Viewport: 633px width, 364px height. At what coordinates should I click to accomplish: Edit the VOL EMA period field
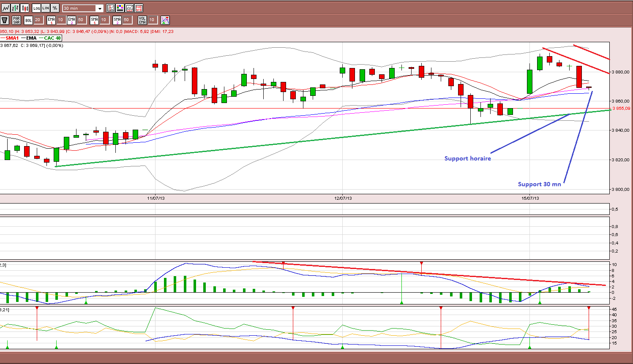point(152,20)
